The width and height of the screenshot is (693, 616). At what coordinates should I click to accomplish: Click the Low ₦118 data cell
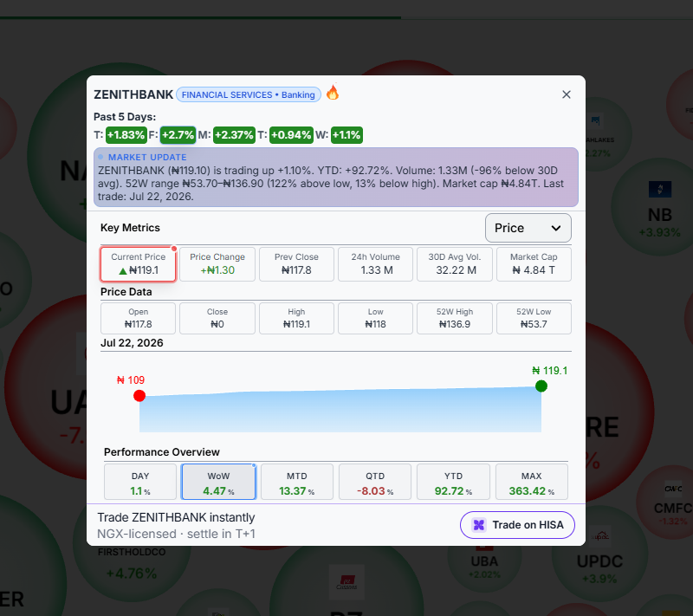(x=376, y=318)
